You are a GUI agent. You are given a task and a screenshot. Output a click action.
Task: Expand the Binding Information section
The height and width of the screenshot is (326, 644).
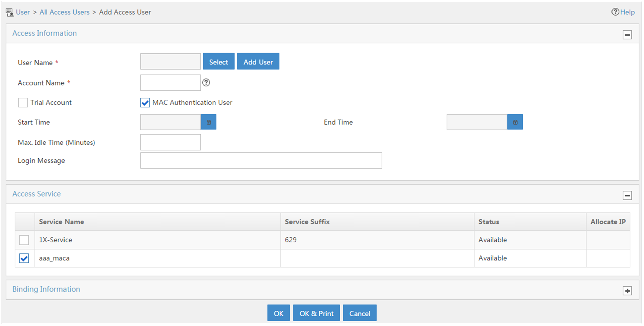point(627,291)
